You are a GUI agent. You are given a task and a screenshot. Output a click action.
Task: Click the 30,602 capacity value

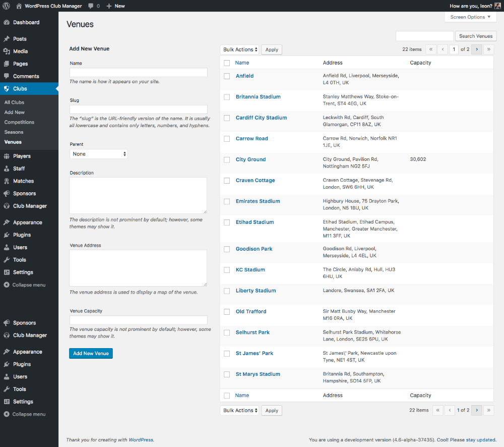(418, 159)
